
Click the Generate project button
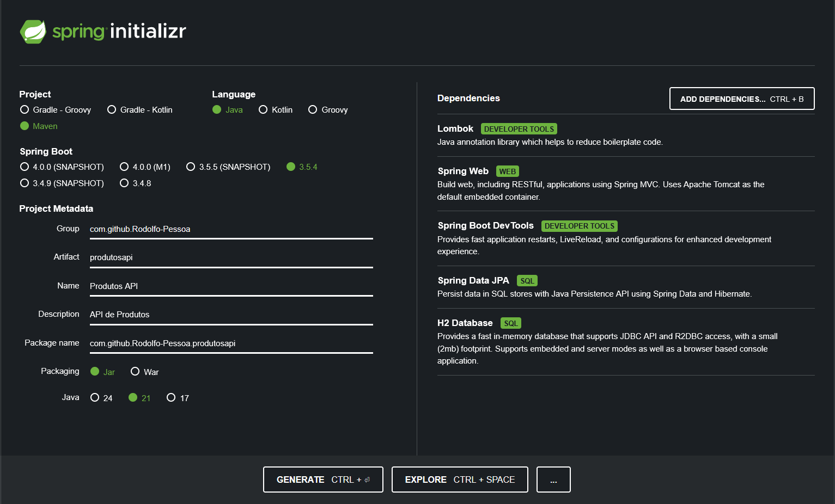(x=323, y=480)
